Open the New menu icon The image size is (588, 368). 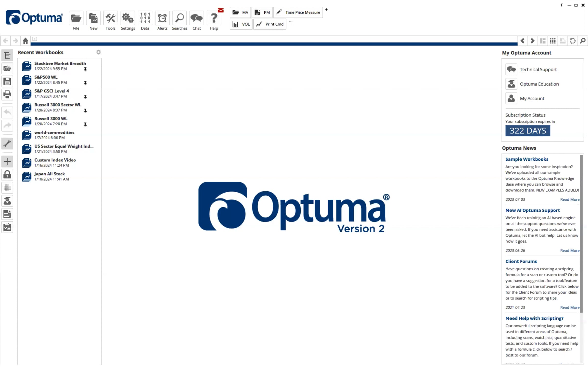click(x=93, y=18)
